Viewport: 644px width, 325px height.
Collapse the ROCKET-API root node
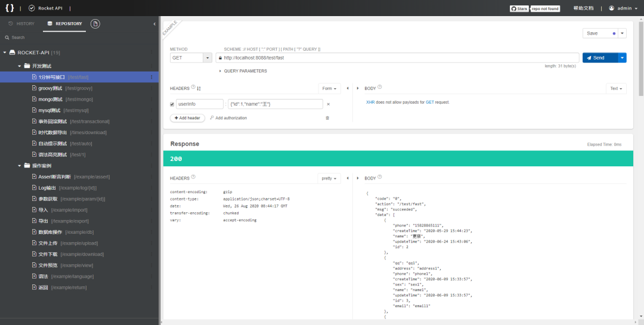click(5, 52)
